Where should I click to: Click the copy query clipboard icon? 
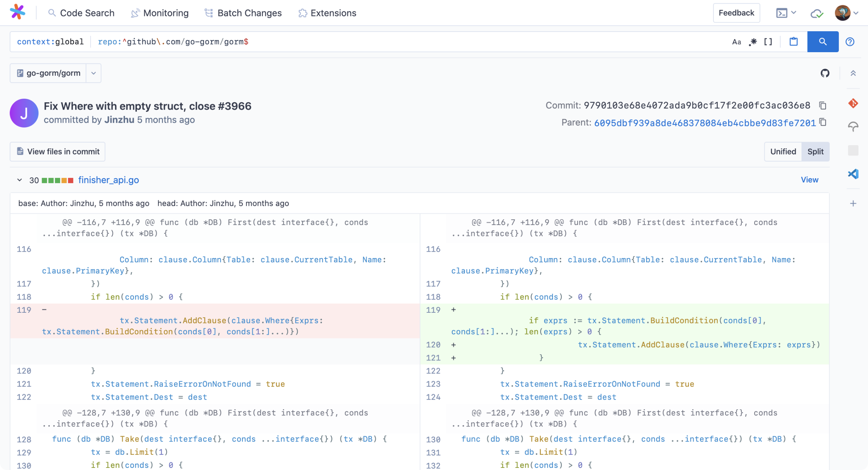(793, 42)
